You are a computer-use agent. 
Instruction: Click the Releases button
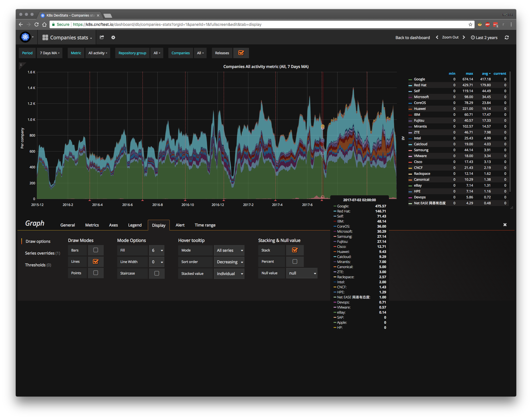pos(222,53)
